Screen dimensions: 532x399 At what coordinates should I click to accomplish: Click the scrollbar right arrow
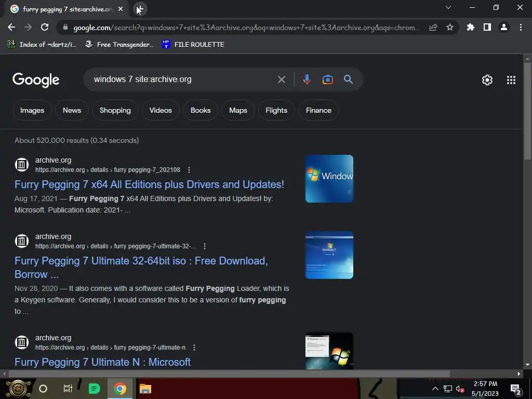[519, 374]
